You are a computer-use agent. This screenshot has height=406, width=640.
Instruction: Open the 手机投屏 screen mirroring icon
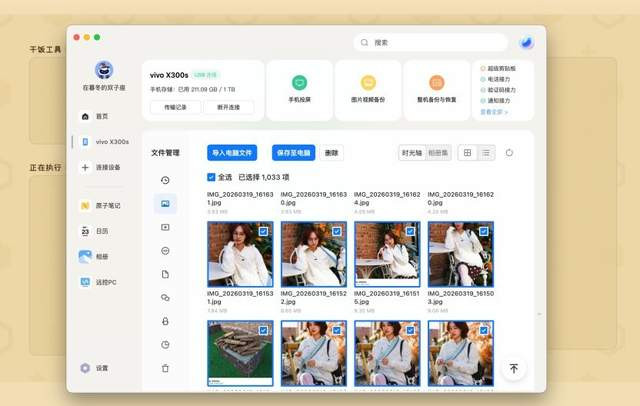(299, 83)
